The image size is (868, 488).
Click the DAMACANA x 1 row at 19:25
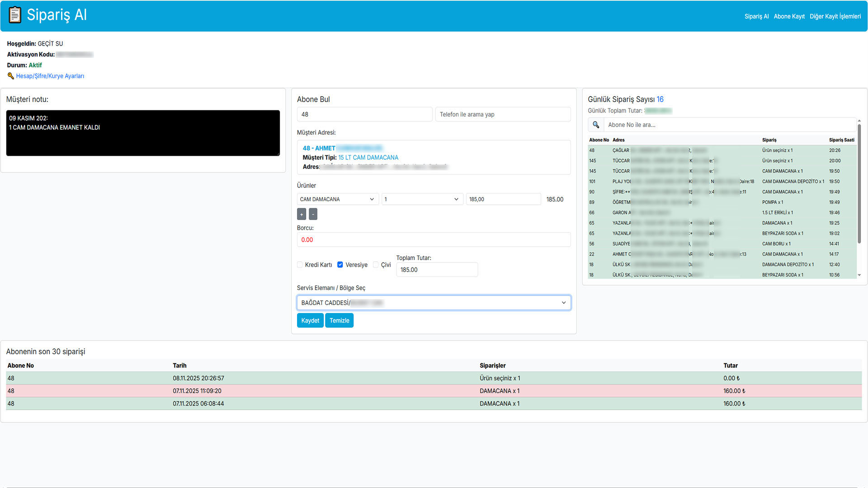[722, 223]
